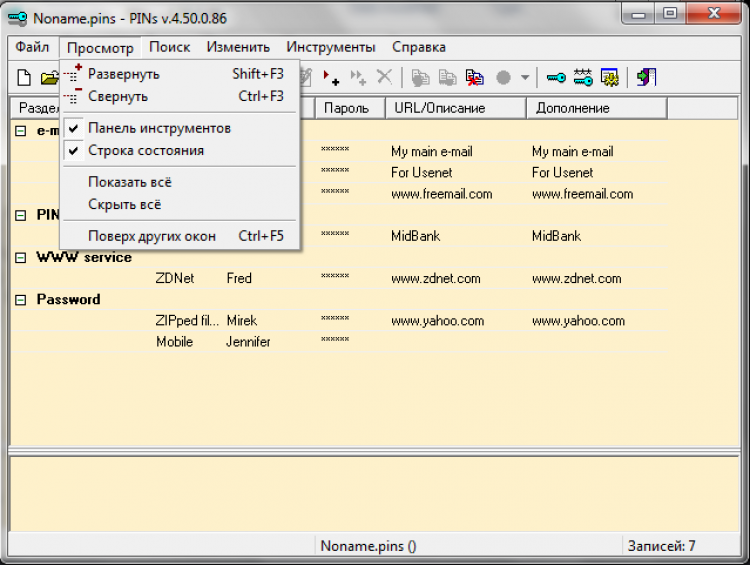Select the Mobile record cell
Image resolution: width=750 pixels, height=565 pixels.
(174, 342)
